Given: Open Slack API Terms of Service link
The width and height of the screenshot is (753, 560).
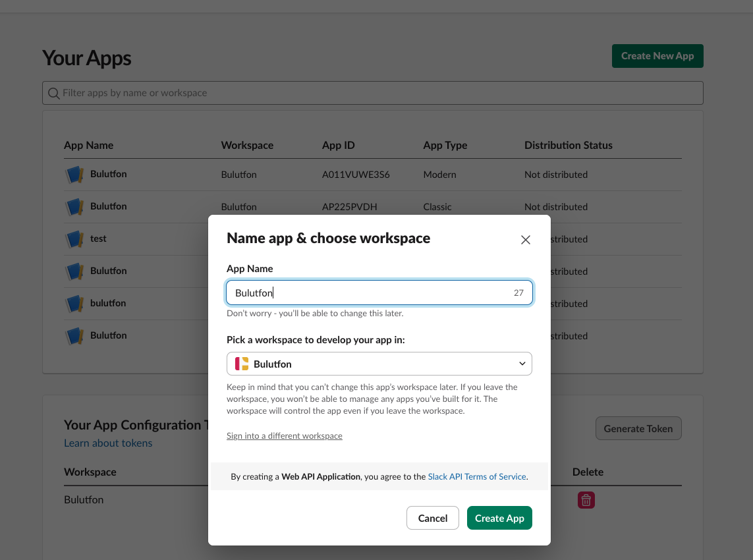Looking at the screenshot, I should [x=477, y=476].
